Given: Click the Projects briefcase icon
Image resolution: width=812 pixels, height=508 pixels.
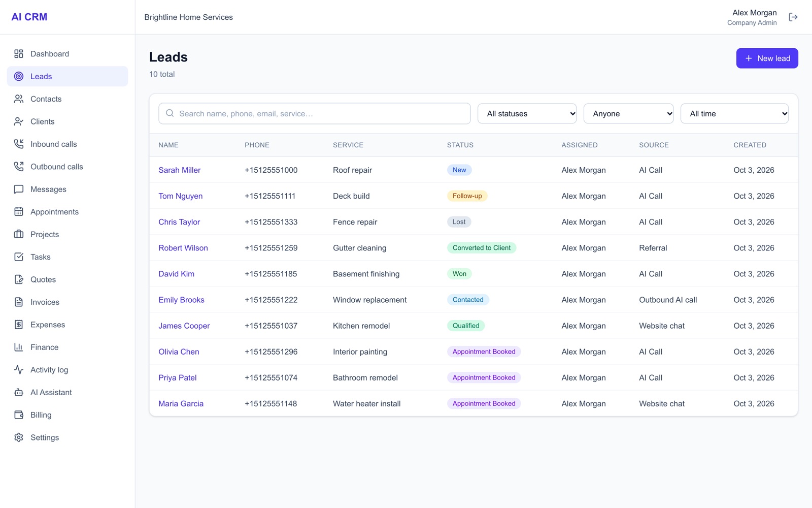Looking at the screenshot, I should (x=19, y=234).
